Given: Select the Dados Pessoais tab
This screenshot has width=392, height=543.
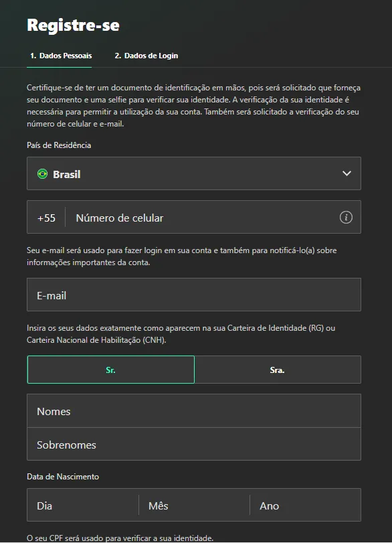Looking at the screenshot, I should coord(60,56).
